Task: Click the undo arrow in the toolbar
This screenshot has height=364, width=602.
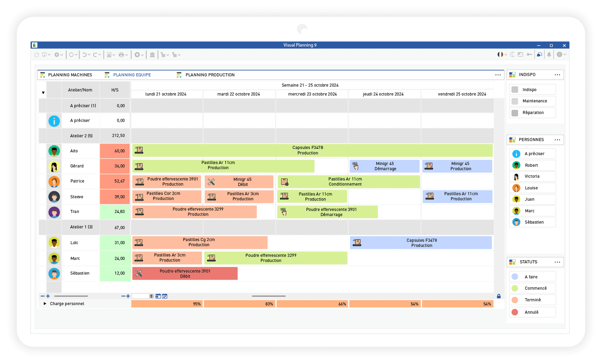Action: point(84,55)
